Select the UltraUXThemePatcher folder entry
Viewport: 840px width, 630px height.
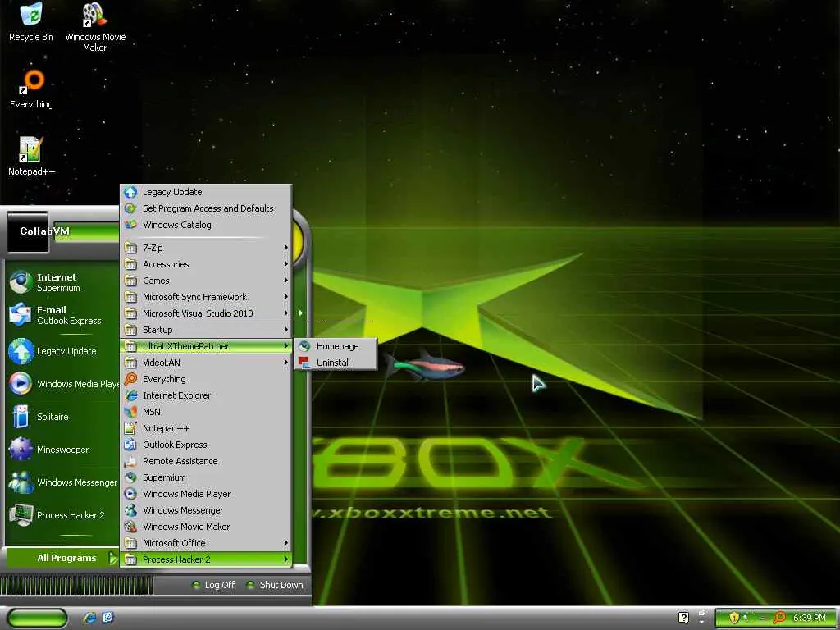coord(206,346)
